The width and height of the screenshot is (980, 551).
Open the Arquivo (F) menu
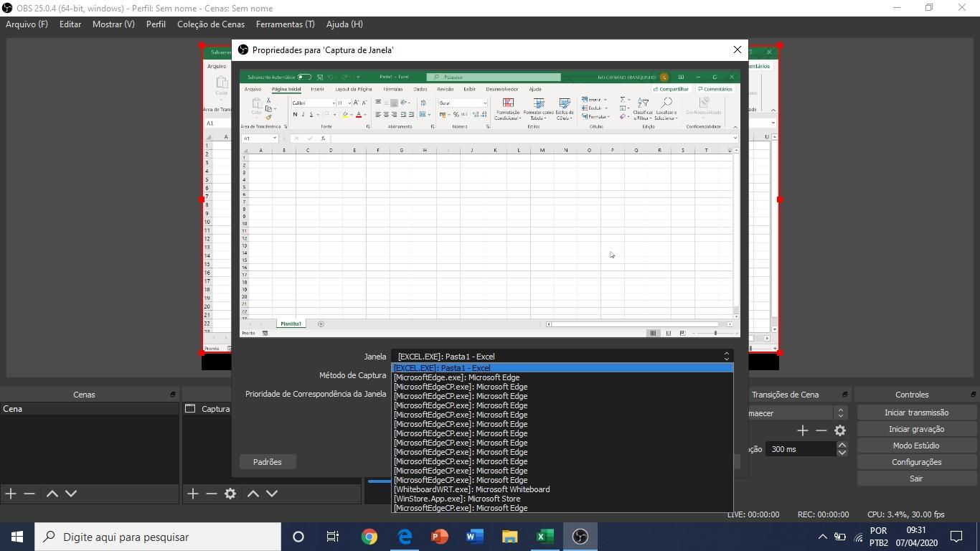coord(27,24)
